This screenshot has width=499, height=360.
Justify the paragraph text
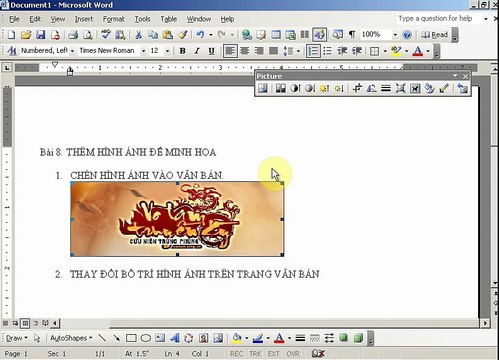pyautogui.click(x=273, y=51)
